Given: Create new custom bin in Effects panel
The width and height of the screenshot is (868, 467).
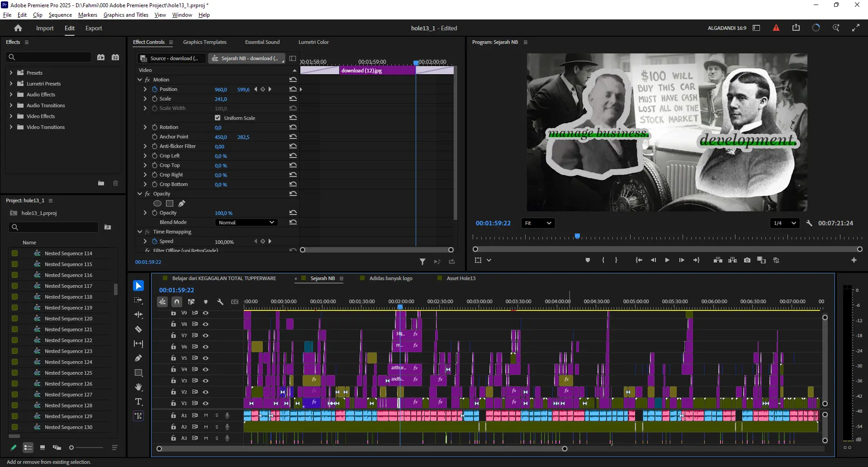Looking at the screenshot, I should tap(101, 183).
